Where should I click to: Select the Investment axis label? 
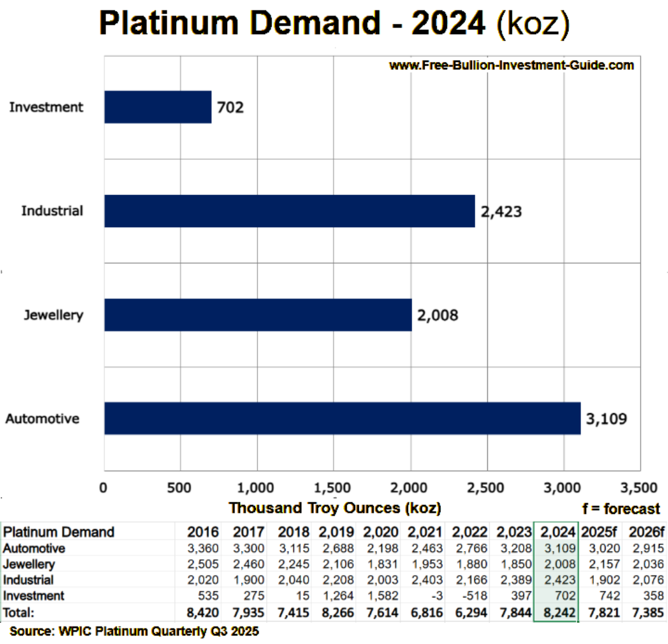coord(47,108)
